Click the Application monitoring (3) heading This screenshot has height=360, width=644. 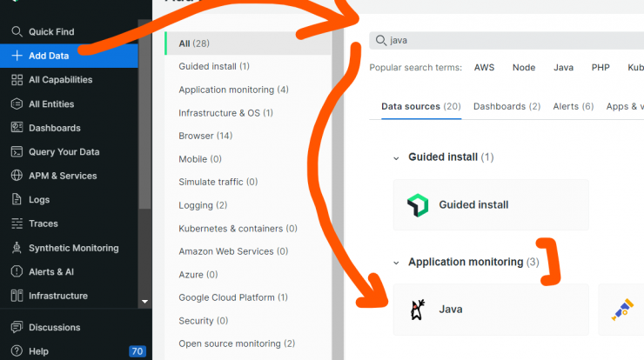tap(473, 262)
